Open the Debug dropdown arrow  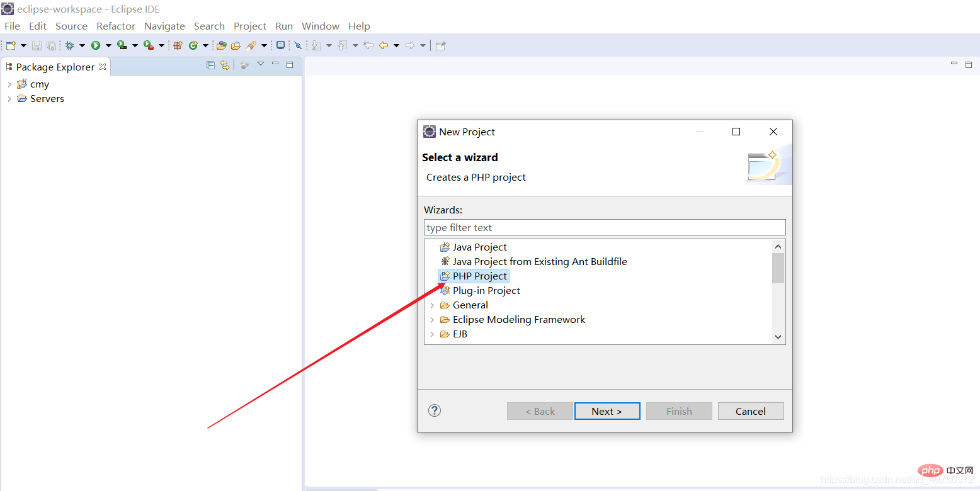(82, 45)
